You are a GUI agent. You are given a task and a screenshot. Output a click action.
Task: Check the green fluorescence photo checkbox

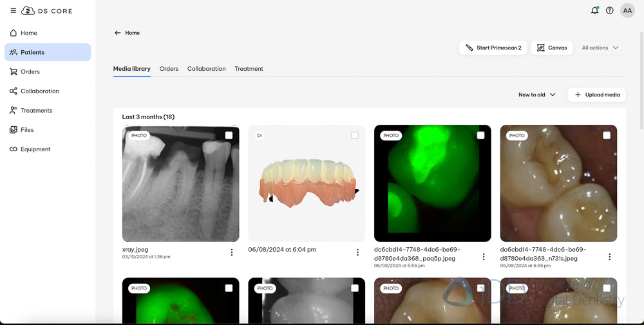click(x=480, y=136)
